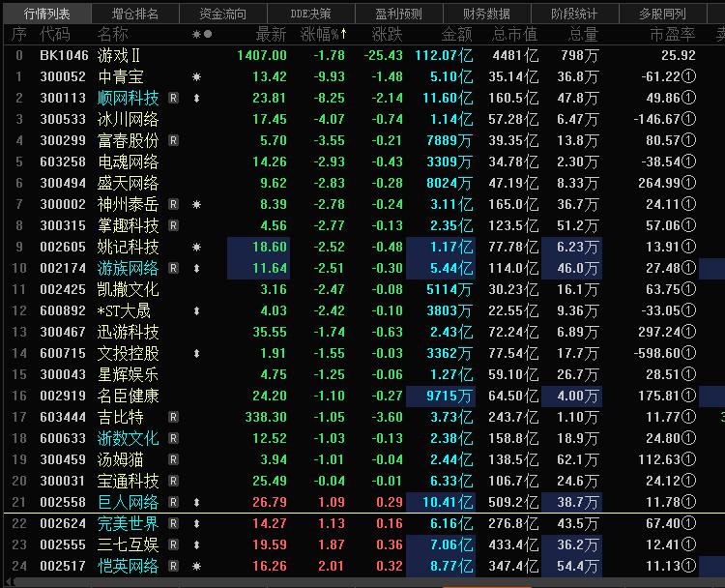Click the R badge for 三七互娱
725x588 pixels.
[173, 544]
